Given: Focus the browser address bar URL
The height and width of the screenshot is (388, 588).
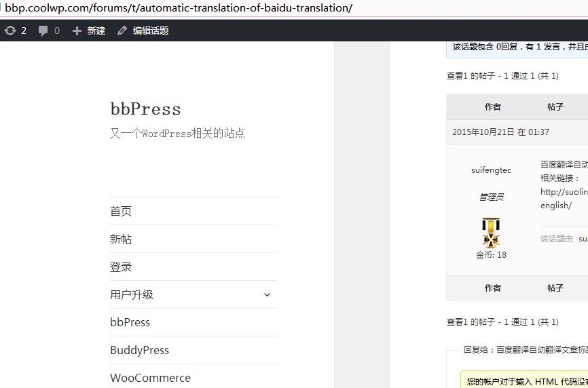Looking at the screenshot, I should (179, 8).
